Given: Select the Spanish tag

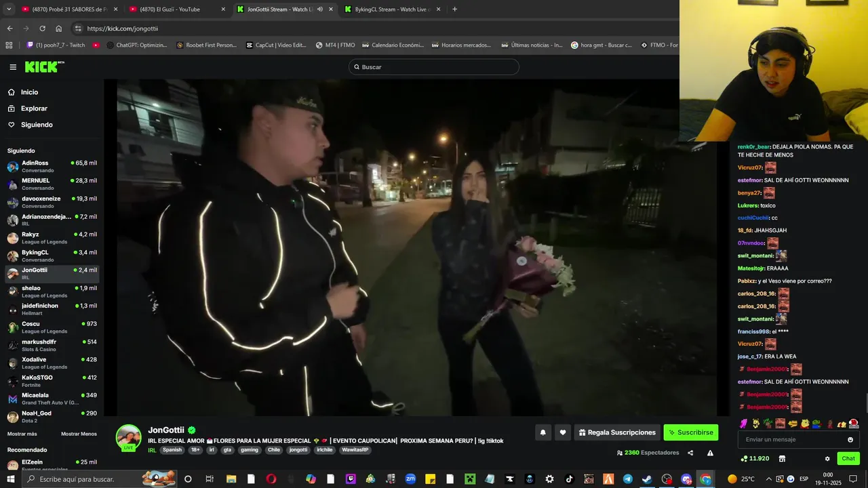Looking at the screenshot, I should (172, 450).
